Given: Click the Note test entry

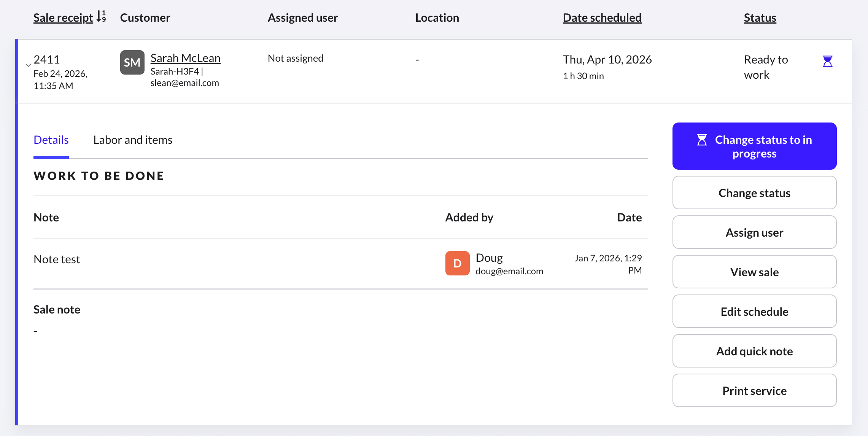Looking at the screenshot, I should (x=57, y=259).
